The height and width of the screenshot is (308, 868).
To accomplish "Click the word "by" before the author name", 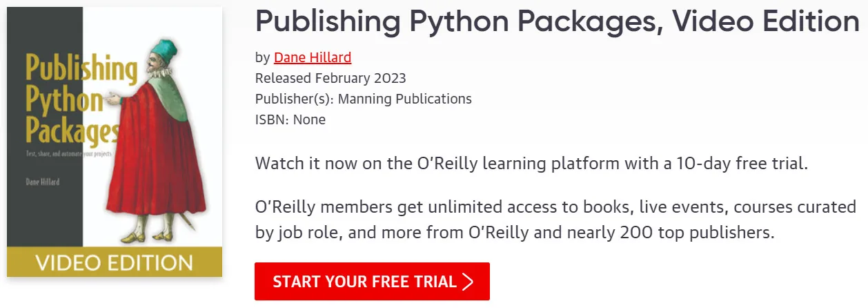I will [x=262, y=58].
